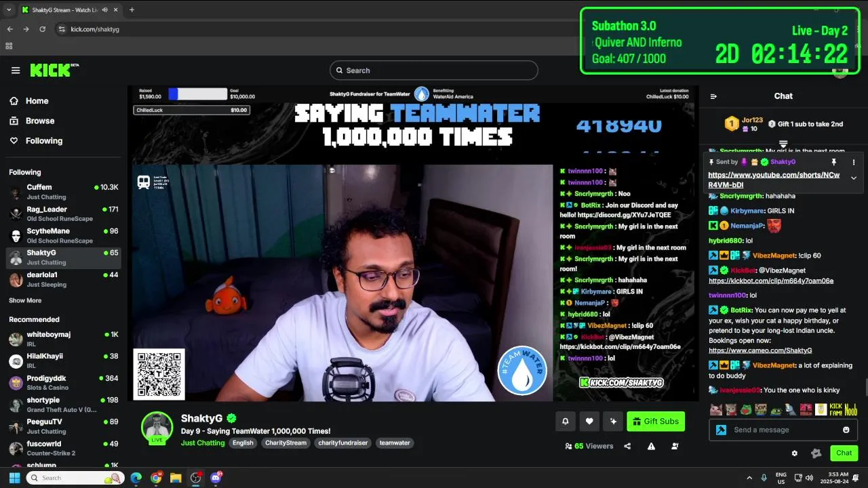This screenshot has height=488, width=868.
Task: Open Prodigyddk recommended channel
Action: (64, 382)
